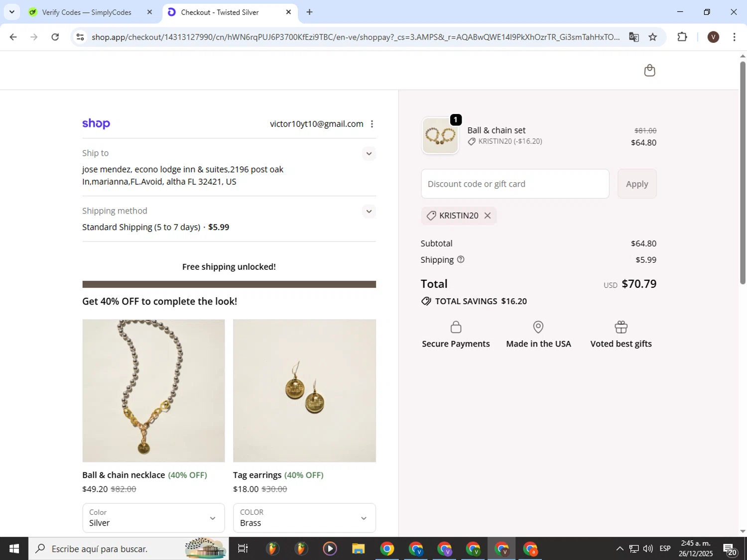Open earrings COLOR Brass dropdown
The height and width of the screenshot is (560, 747).
tap(304, 518)
